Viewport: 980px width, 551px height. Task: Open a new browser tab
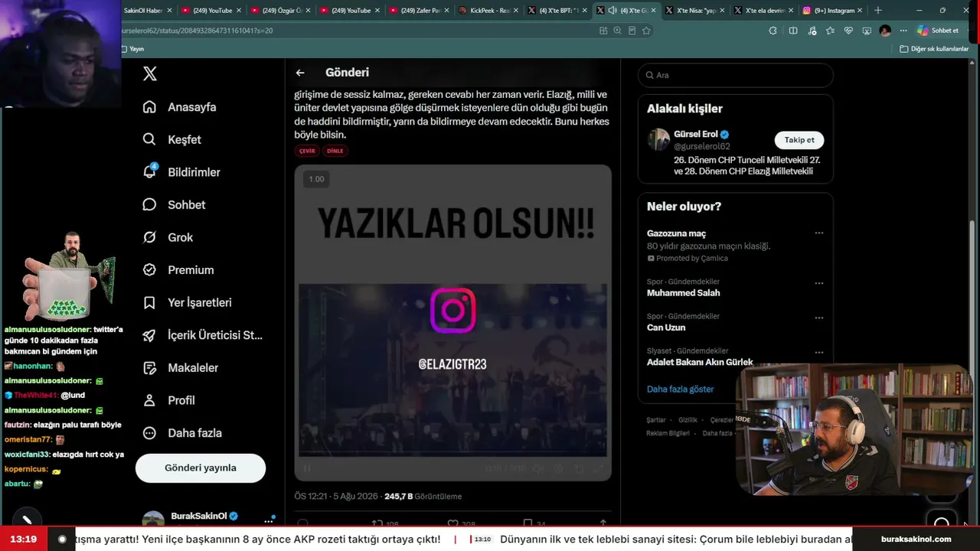(878, 11)
